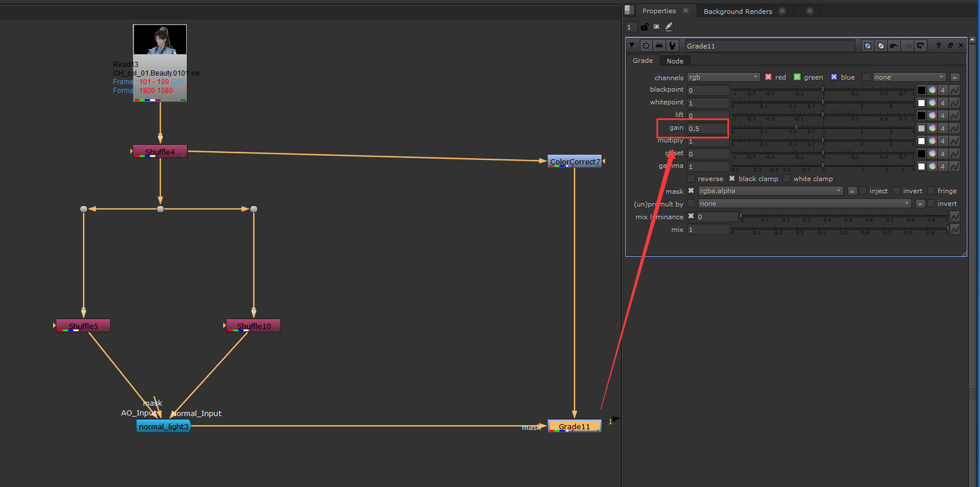Click the mix slider track
This screenshot has width=980, height=487.
pyautogui.click(x=844, y=230)
